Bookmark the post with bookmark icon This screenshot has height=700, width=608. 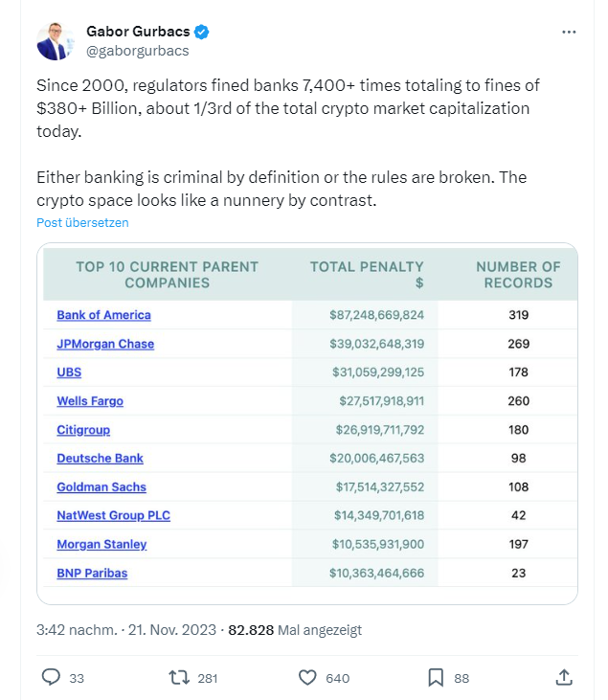coord(436,677)
